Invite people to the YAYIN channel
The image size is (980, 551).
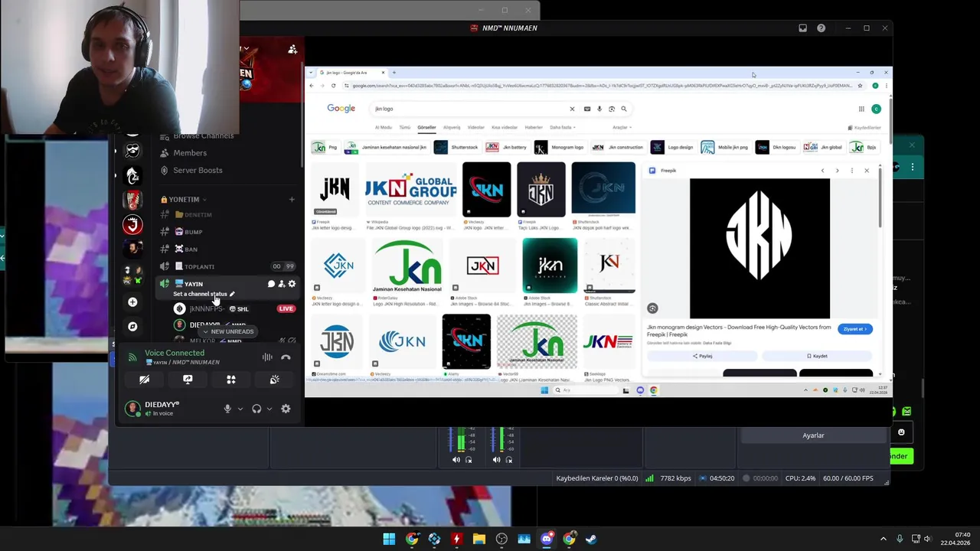tap(282, 284)
